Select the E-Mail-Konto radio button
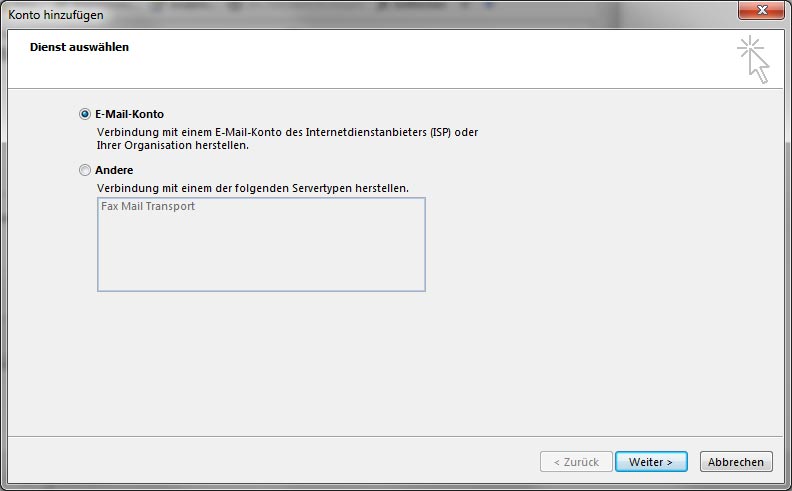The height and width of the screenshot is (491, 792). point(84,114)
